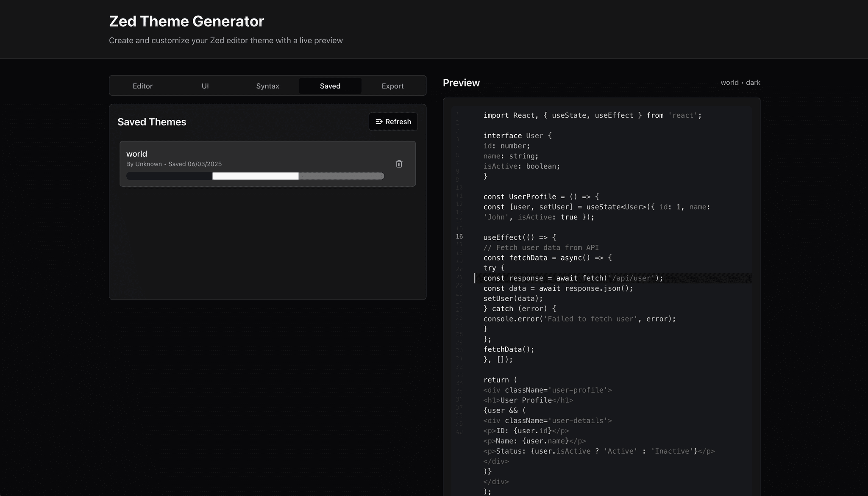Click the '// Fetch user data from API' comment
The height and width of the screenshot is (496, 868).
541,247
